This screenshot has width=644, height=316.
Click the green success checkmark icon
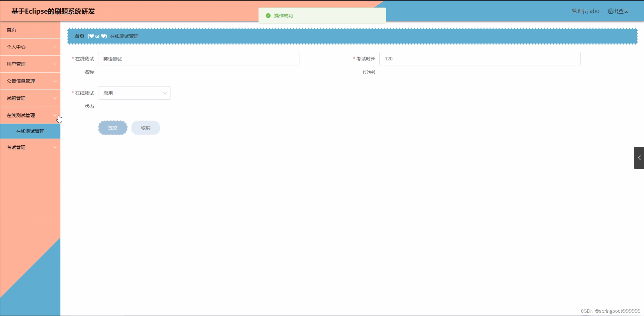[x=268, y=16]
